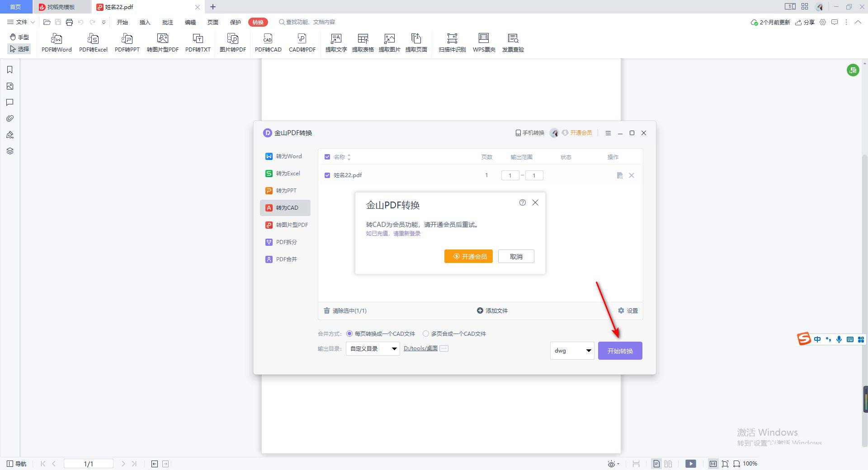Open the layers sidebar panel
The width and height of the screenshot is (868, 470).
coord(10,151)
